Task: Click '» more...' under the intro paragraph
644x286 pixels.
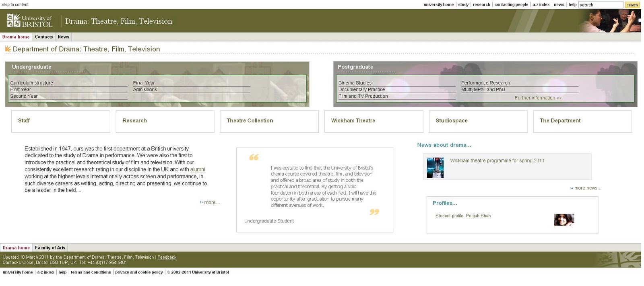Action: (210, 202)
